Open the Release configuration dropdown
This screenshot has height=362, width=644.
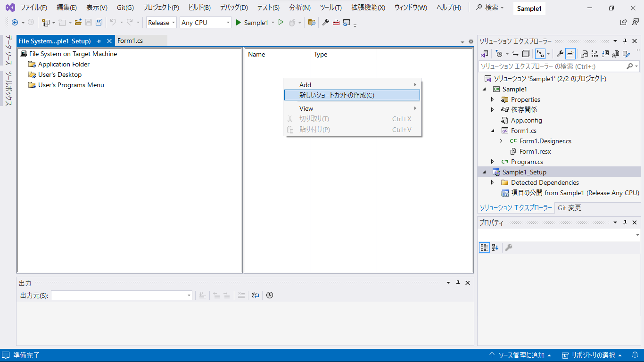click(x=162, y=23)
